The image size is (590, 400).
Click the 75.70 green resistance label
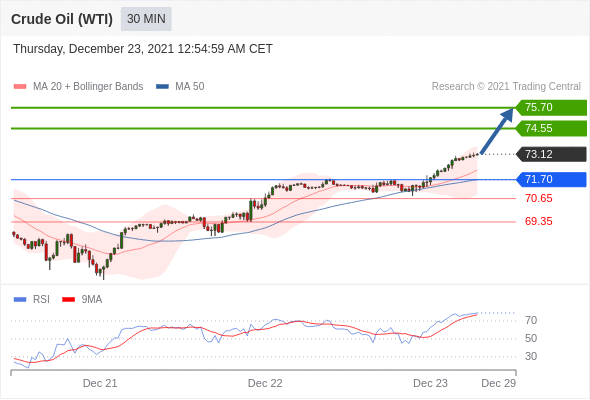click(551, 108)
